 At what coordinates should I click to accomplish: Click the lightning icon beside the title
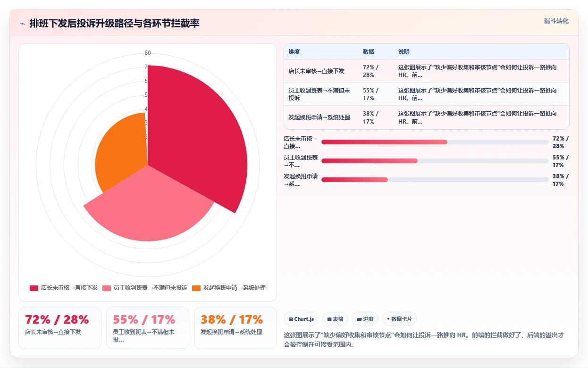pos(22,24)
